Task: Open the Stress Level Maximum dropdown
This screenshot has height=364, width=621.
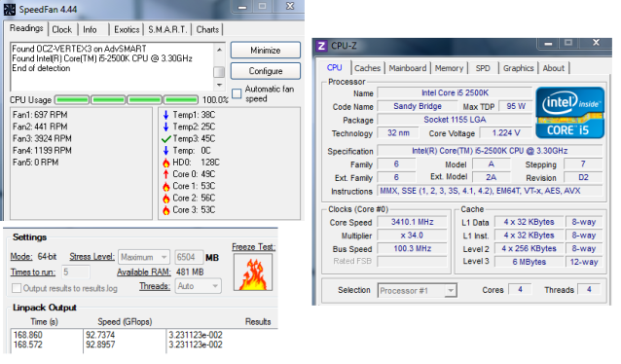Action: 144,258
